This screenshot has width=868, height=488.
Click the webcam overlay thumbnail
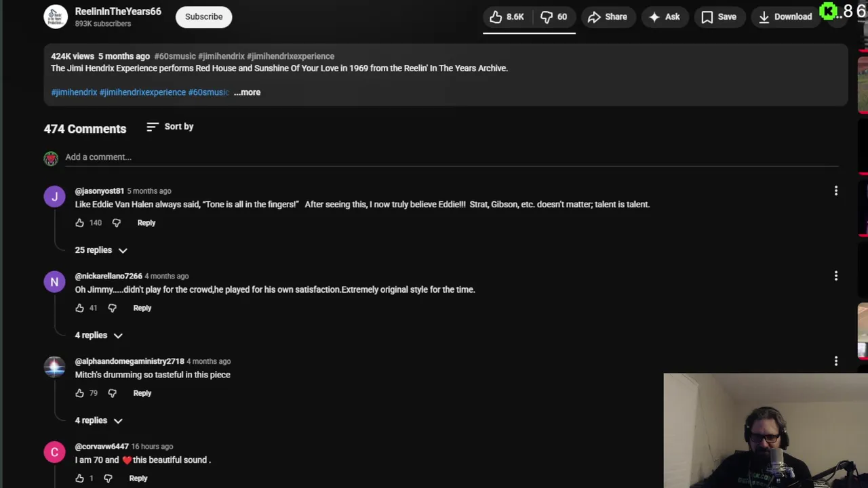point(766,430)
